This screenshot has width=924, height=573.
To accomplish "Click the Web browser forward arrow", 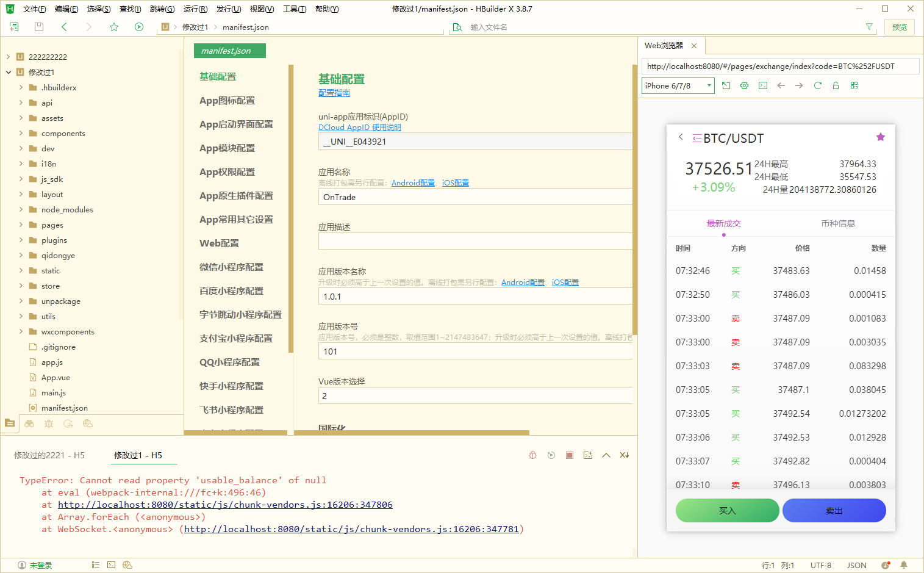I will point(799,85).
